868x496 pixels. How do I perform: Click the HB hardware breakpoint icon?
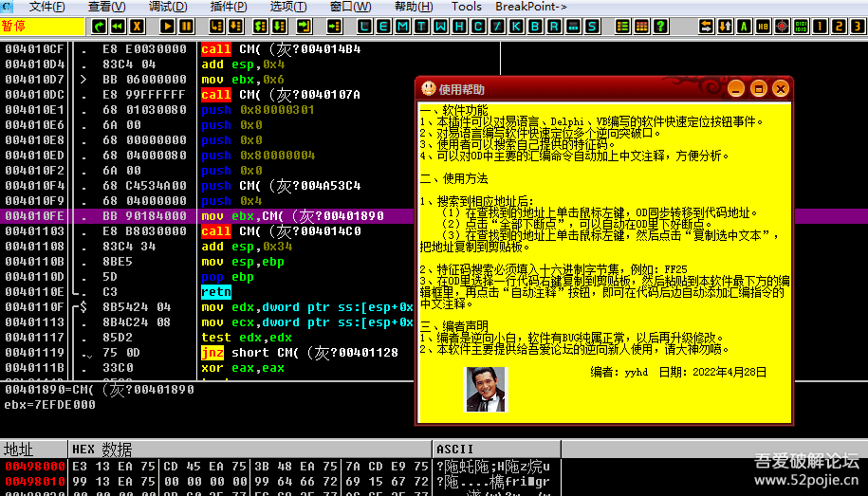click(763, 26)
